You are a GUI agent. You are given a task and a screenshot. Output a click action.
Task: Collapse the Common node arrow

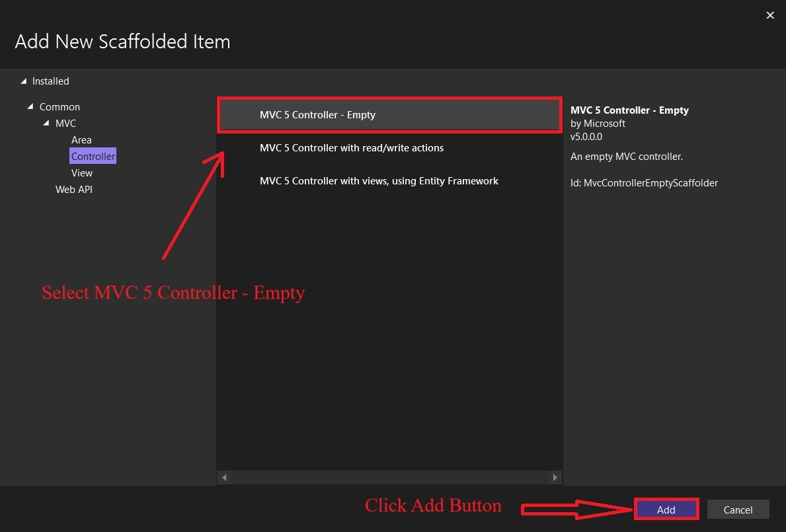click(30, 107)
